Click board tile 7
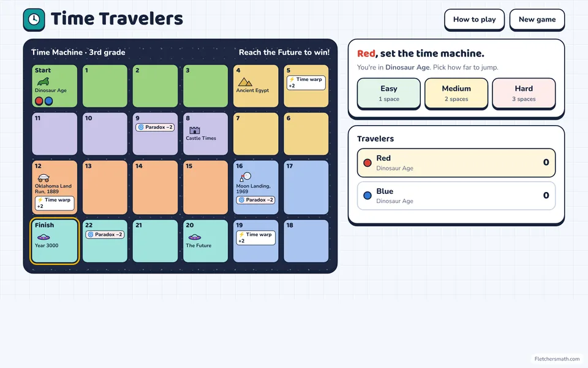 click(x=256, y=134)
